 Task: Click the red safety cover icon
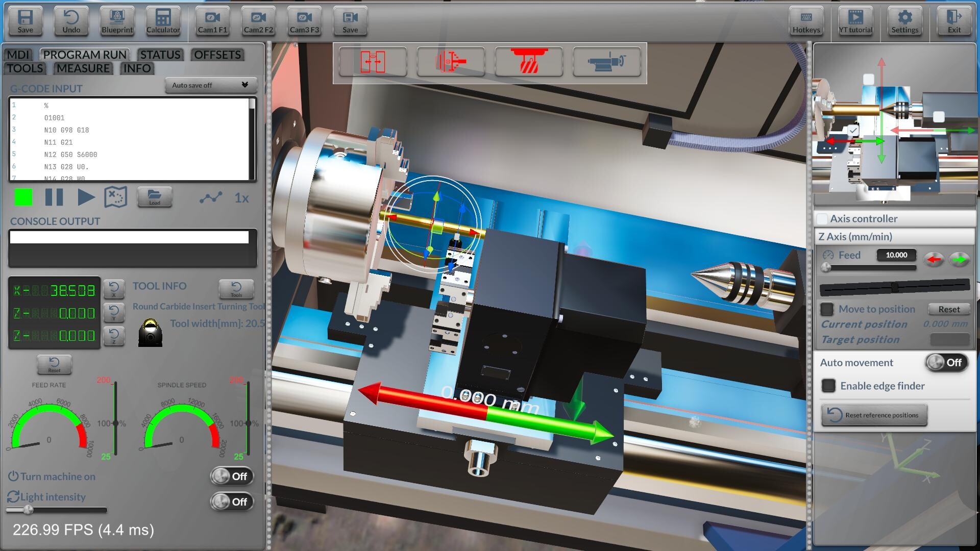pos(528,62)
